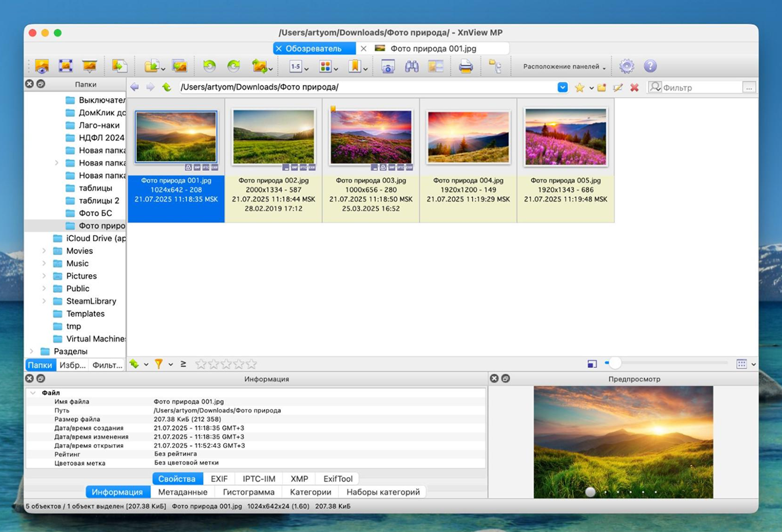Delete with the red X icon

point(634,87)
